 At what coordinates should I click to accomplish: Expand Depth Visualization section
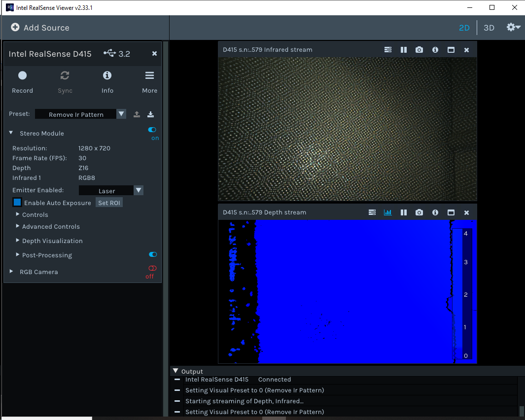(x=17, y=241)
